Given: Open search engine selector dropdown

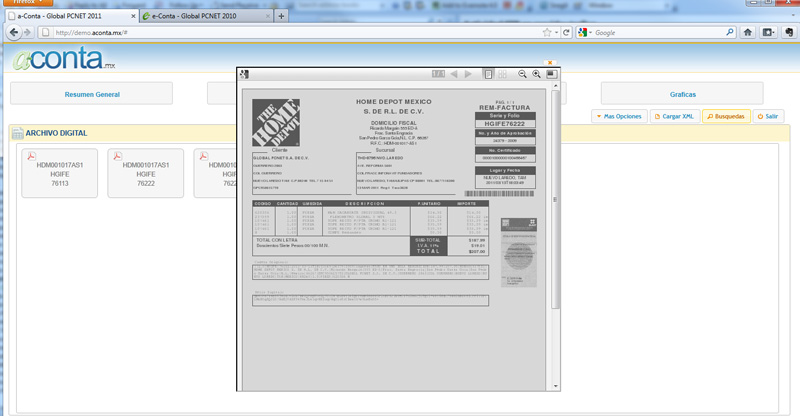Looking at the screenshot, I should pos(585,33).
